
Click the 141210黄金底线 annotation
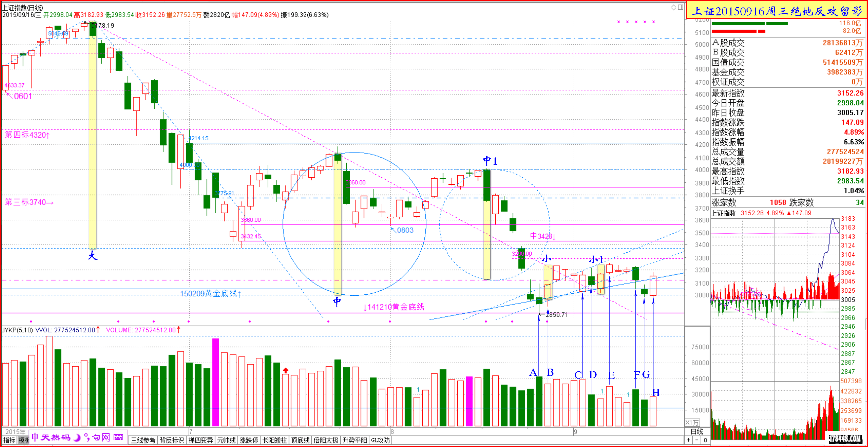tap(394, 307)
